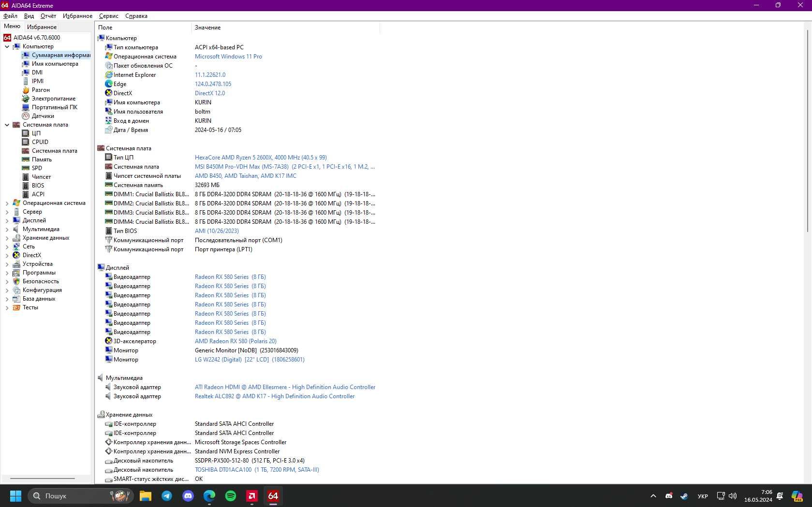This screenshot has height=507, width=812.
Task: Select the Электропитание power icon
Action: (26, 99)
